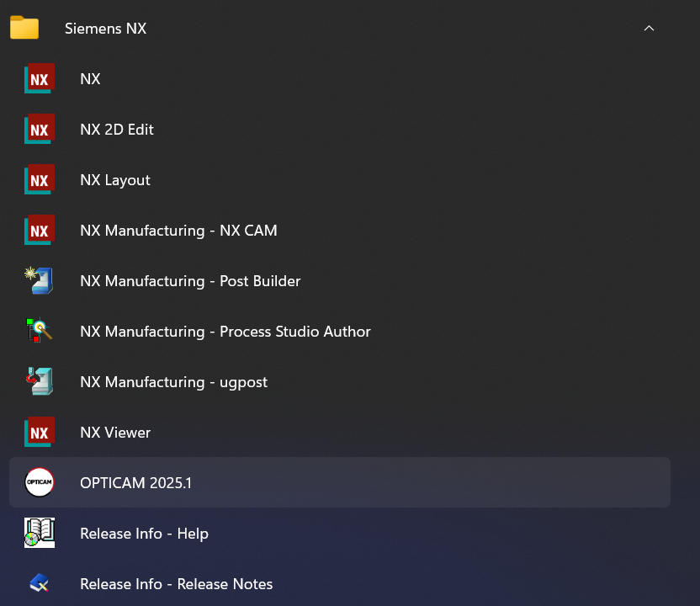This screenshot has width=700, height=606.
Task: Open NX Manufacturing - NX CAM label
Action: [x=178, y=231]
